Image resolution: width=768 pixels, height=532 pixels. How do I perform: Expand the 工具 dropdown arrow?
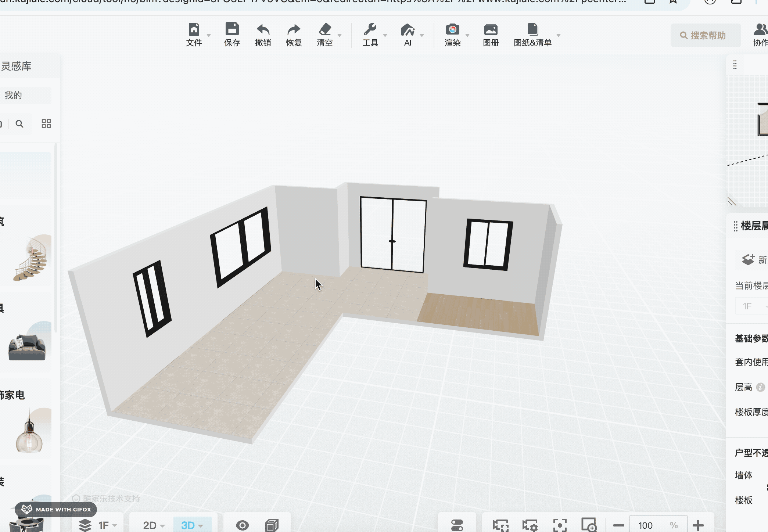(385, 35)
